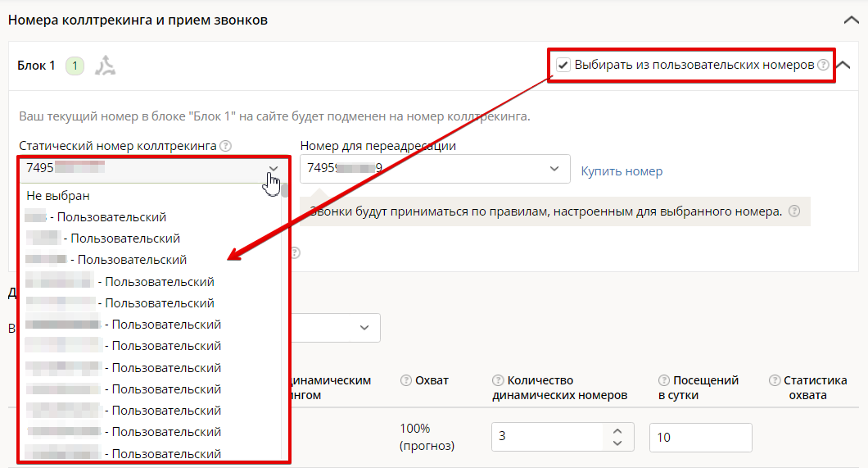Image resolution: width=868 pixels, height=468 pixels.
Task: Open help icon beside Количество динамических номеров
Action: [x=498, y=380]
